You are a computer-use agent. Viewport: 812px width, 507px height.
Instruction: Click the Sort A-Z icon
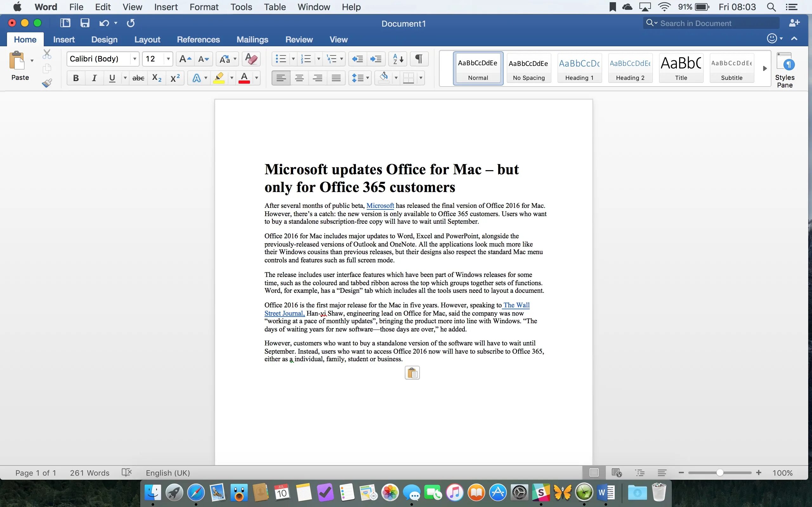click(398, 59)
